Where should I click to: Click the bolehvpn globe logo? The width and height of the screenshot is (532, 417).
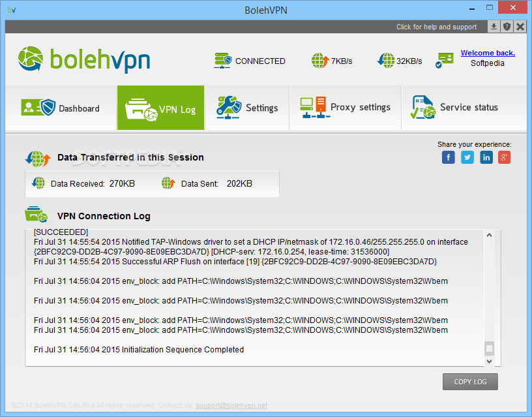tap(31, 59)
